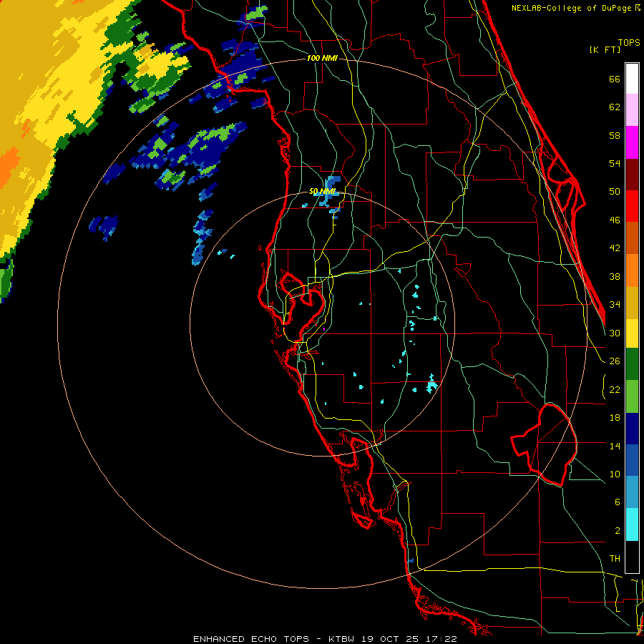
Task: Click the dark green legend swatch
Action: [x=632, y=364]
